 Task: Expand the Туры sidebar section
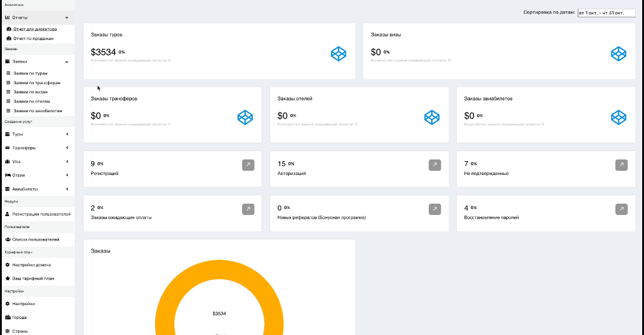coord(37,134)
